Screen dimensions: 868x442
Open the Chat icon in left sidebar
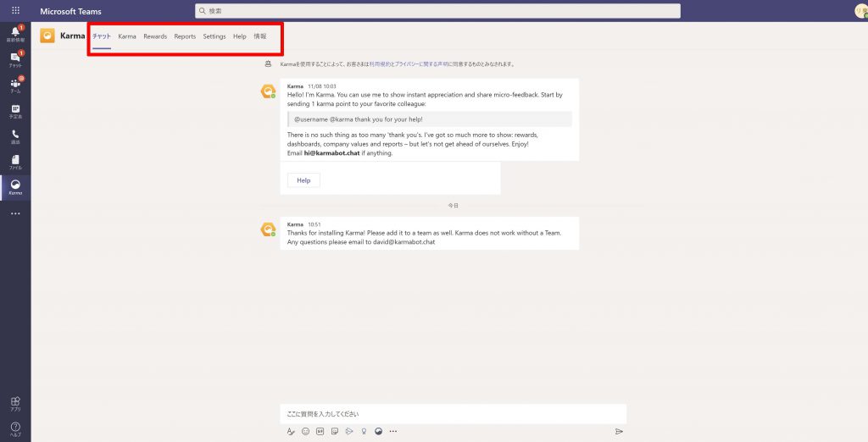pyautogui.click(x=15, y=59)
